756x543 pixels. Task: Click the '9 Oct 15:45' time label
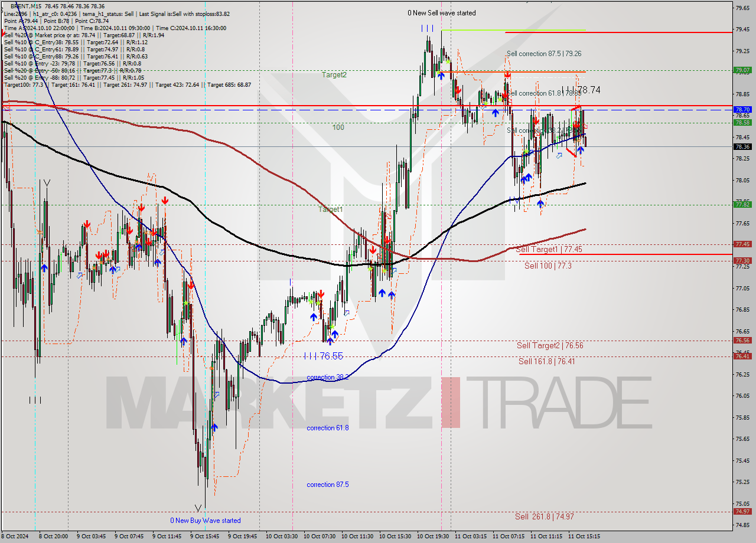[x=206, y=537]
